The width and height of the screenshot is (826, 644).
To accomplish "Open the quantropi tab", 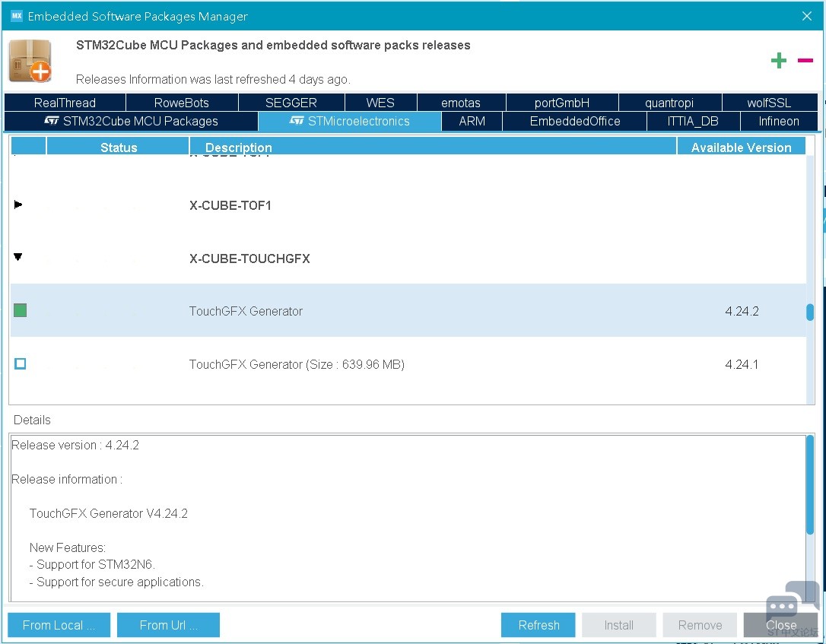I will point(669,103).
